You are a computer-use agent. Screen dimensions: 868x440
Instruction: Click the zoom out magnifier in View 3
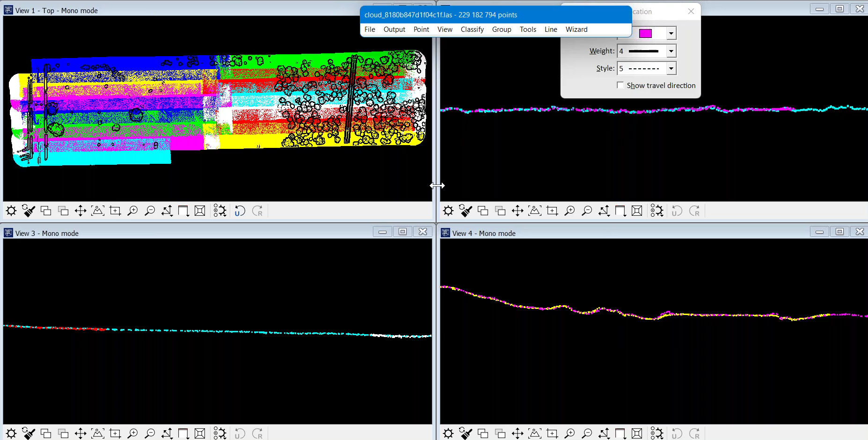point(150,433)
